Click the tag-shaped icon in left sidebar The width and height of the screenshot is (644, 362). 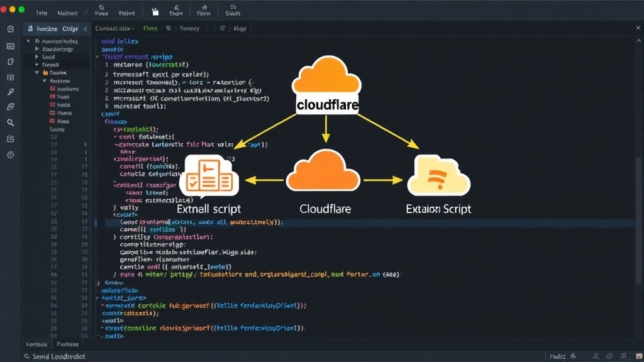[x=11, y=107]
